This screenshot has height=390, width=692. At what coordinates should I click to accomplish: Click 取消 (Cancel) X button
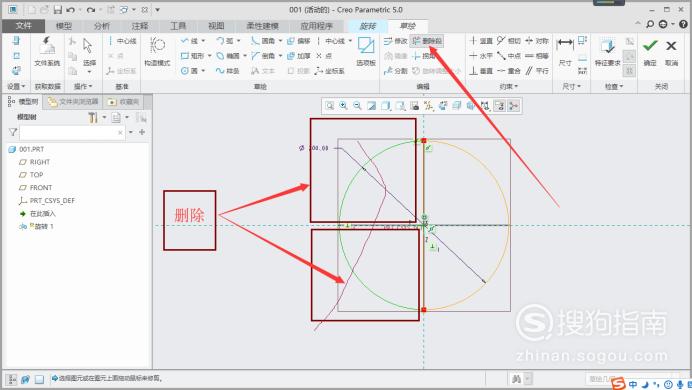tap(671, 52)
